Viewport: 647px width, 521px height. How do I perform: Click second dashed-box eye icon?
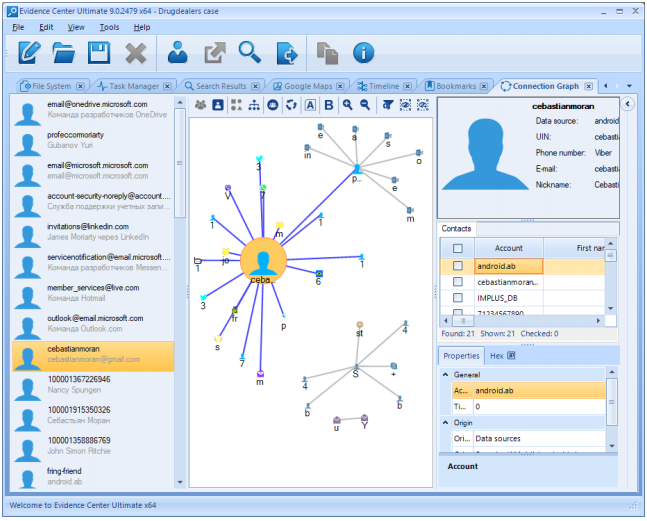pos(423,105)
